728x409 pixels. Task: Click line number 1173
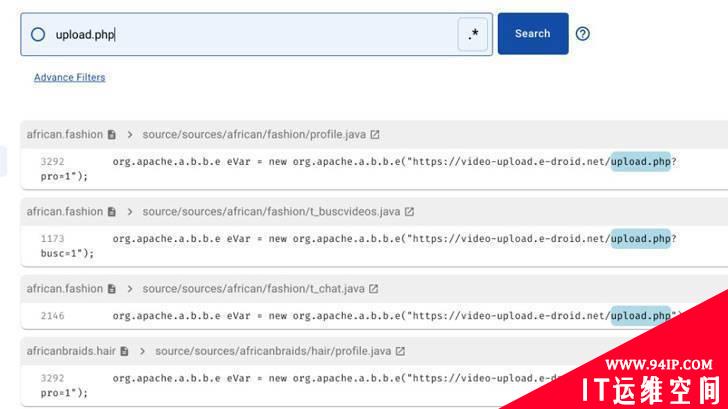tap(52, 239)
